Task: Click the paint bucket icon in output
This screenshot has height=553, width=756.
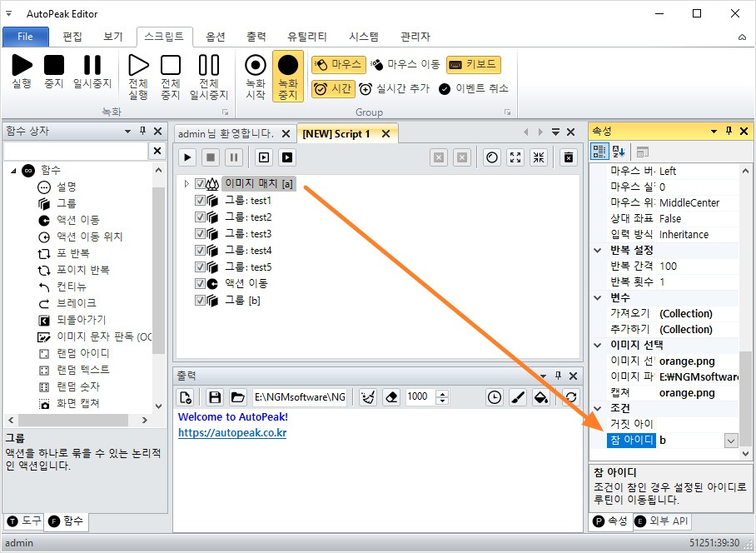Action: pos(541,397)
